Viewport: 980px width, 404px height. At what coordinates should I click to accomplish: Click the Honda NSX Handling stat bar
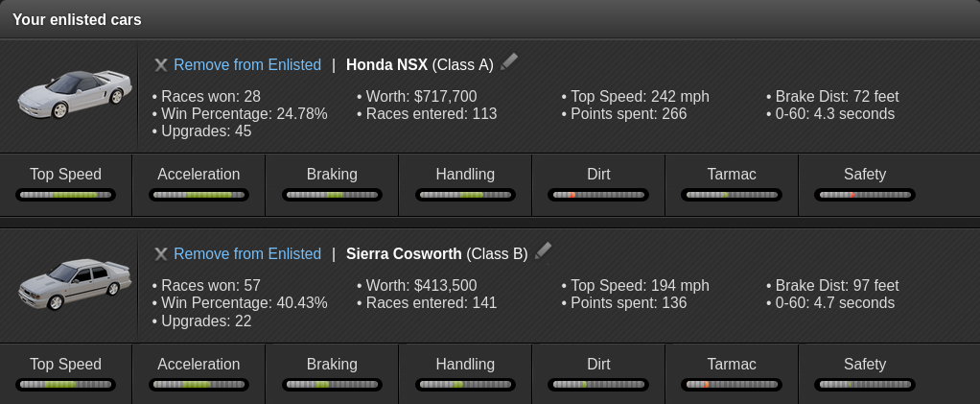(465, 195)
